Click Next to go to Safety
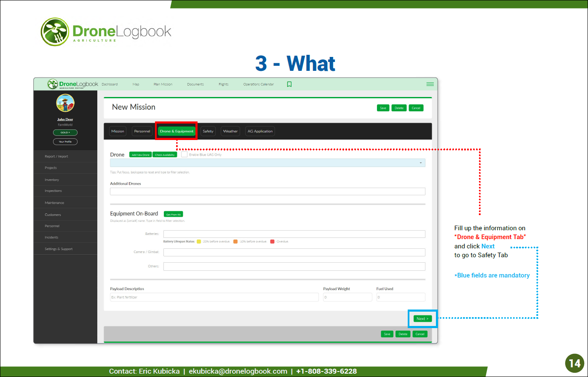Screen dimensions: 588x377 click(422, 319)
